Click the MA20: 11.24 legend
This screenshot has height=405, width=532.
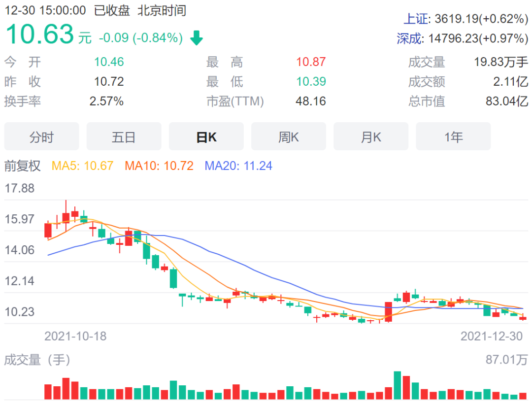point(238,166)
